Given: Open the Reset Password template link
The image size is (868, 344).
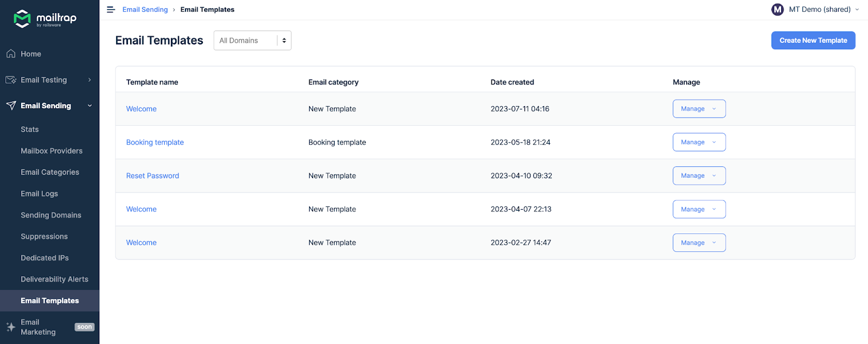Looking at the screenshot, I should click(152, 176).
